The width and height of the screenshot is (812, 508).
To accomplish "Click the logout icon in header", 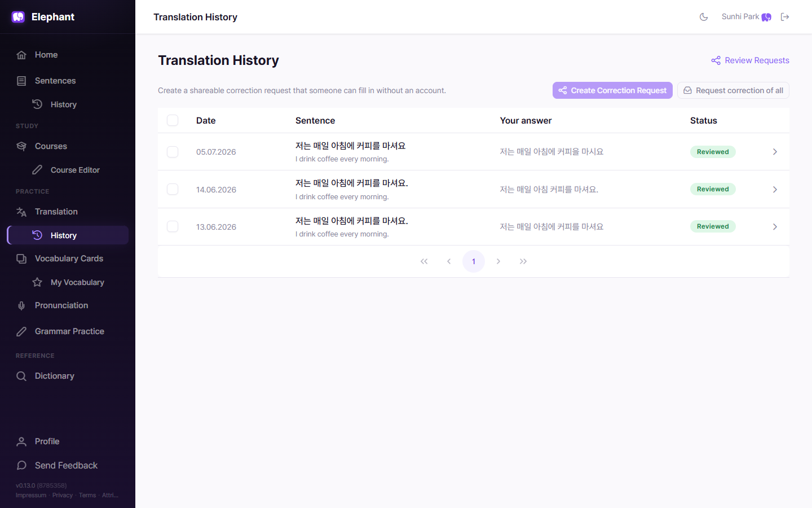I will tap(785, 17).
